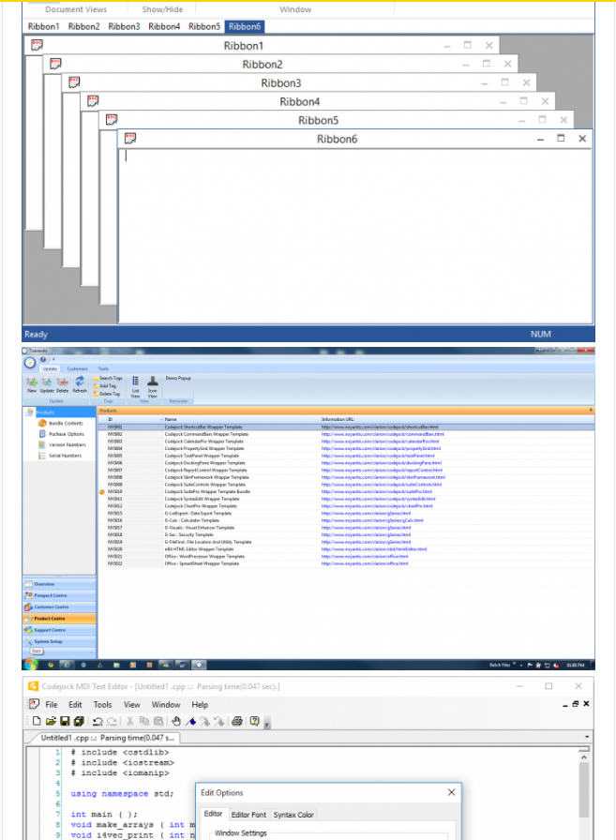Switch to Editor Font tab in Edit Options
Image resolution: width=616 pixels, height=840 pixels.
pyautogui.click(x=248, y=815)
